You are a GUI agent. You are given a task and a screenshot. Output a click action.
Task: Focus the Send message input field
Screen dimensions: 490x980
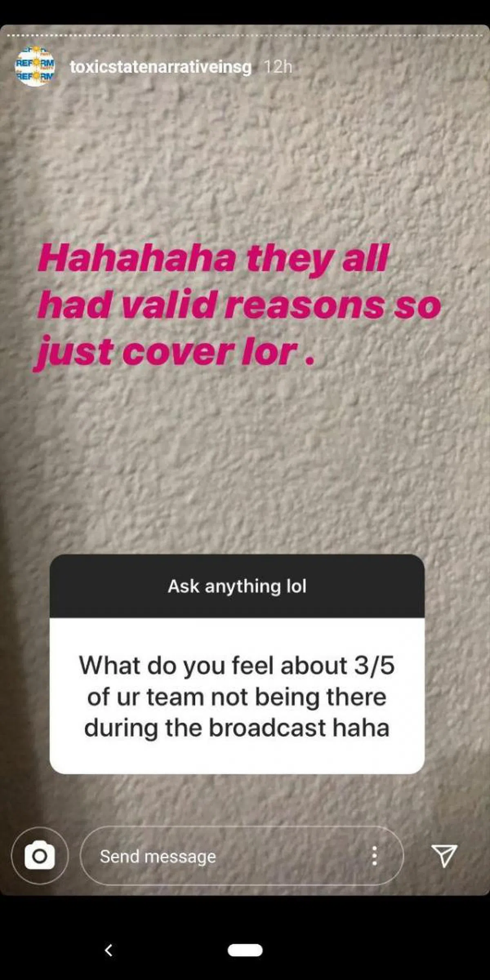242,855
